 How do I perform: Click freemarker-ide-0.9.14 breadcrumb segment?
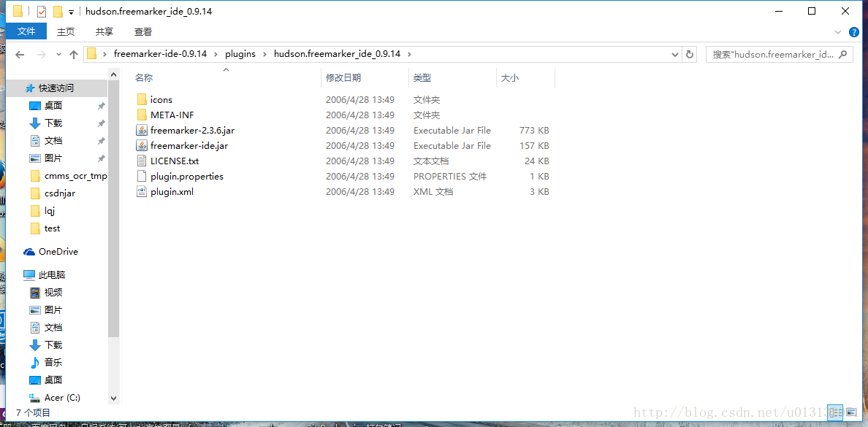pos(160,54)
